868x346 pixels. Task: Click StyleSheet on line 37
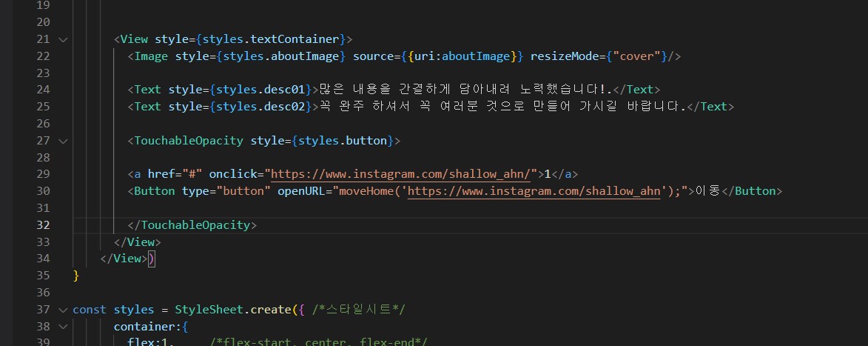pyautogui.click(x=209, y=310)
